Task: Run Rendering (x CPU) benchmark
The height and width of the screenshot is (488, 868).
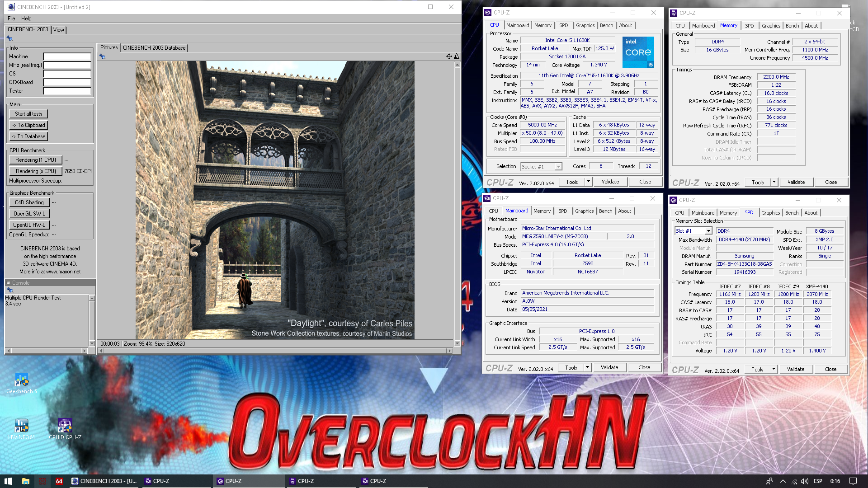Action: tap(35, 171)
